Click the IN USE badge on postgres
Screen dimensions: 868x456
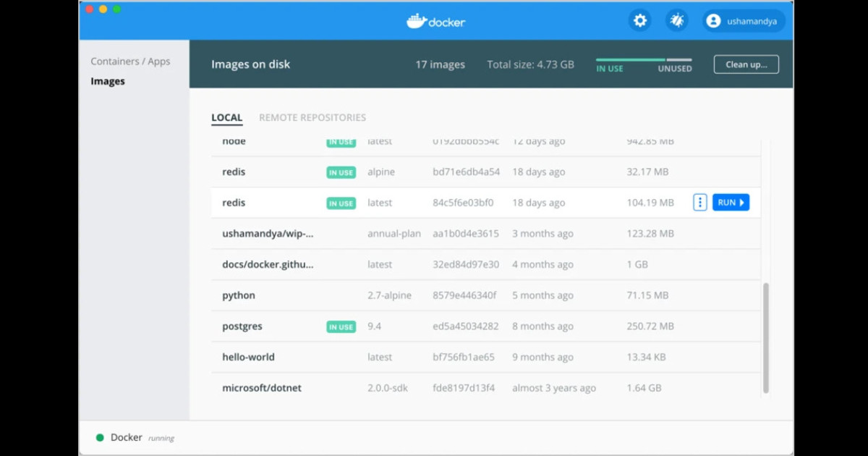341,327
